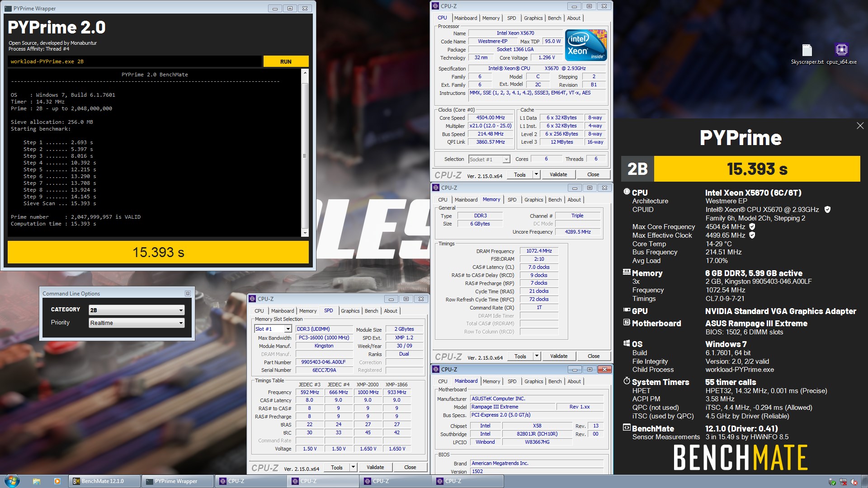
Task: Expand Tools arrow in CPU-Z CPU window
Action: (x=536, y=174)
